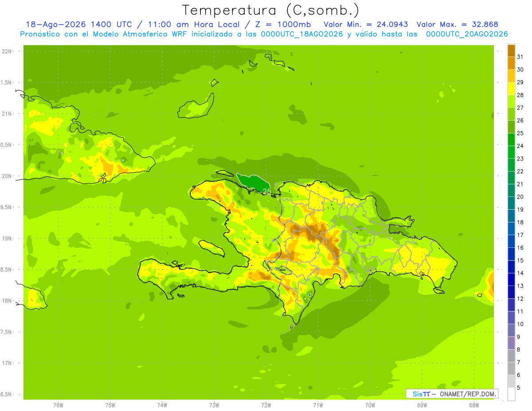Click the gray color bar segment between 6 and 7
This screenshot has width=532, height=411.
(511, 369)
